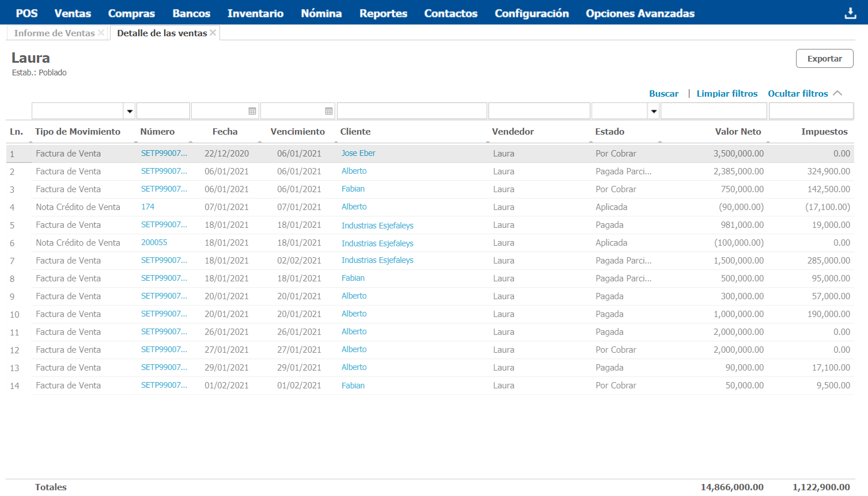Open the Ventas menu
The image size is (868, 496).
73,13
